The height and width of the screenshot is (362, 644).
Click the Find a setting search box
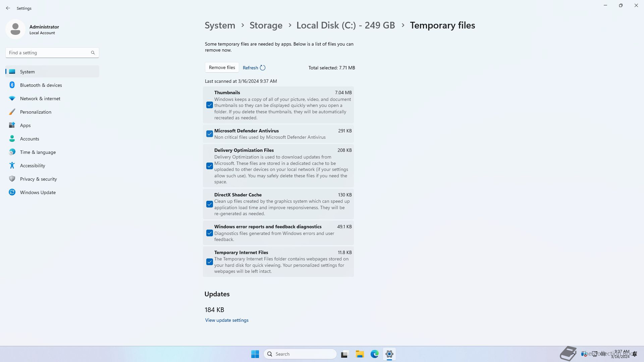(x=49, y=53)
